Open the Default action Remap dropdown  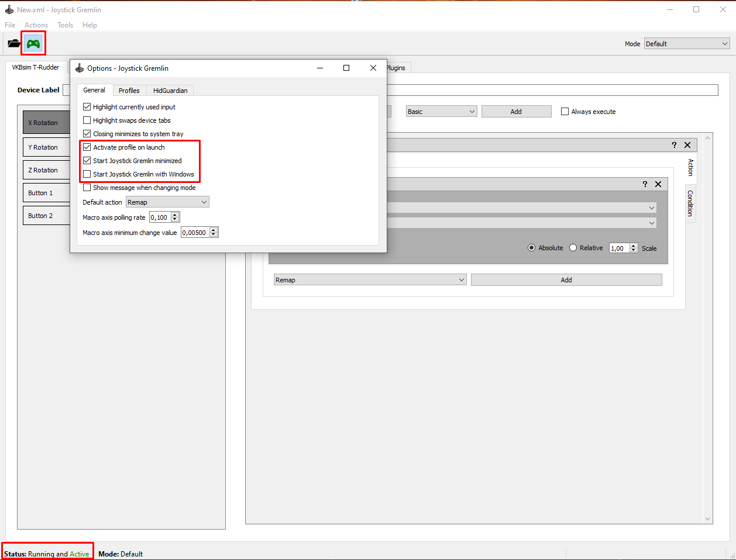pos(167,202)
